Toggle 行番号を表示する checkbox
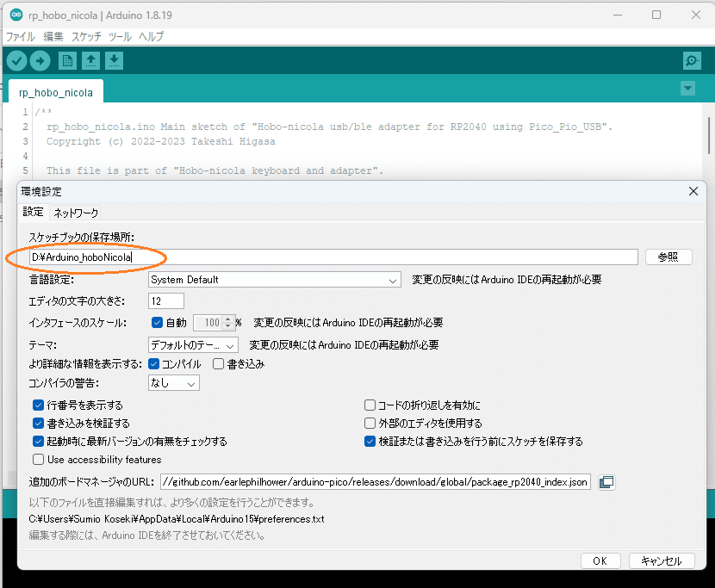715x588 pixels. point(38,405)
